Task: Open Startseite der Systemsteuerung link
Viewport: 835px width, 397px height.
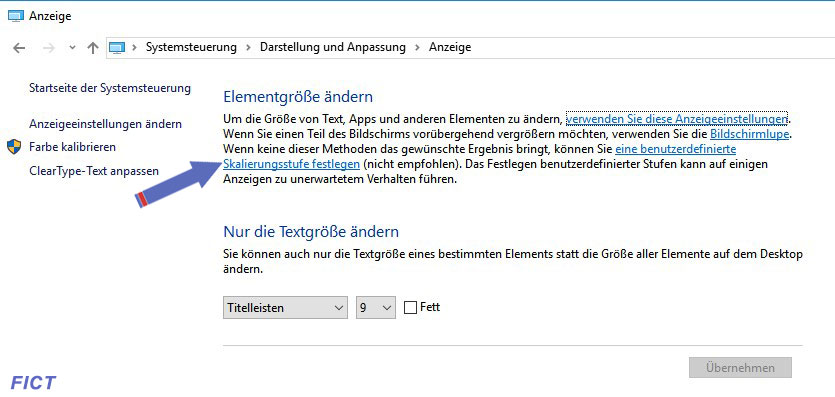Action: (x=110, y=88)
